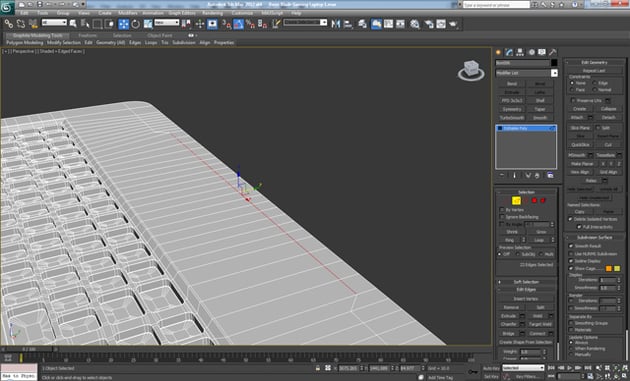Screen dimensions: 630x381
Task: Toggle the Angle Snap icon
Action: [238, 24]
